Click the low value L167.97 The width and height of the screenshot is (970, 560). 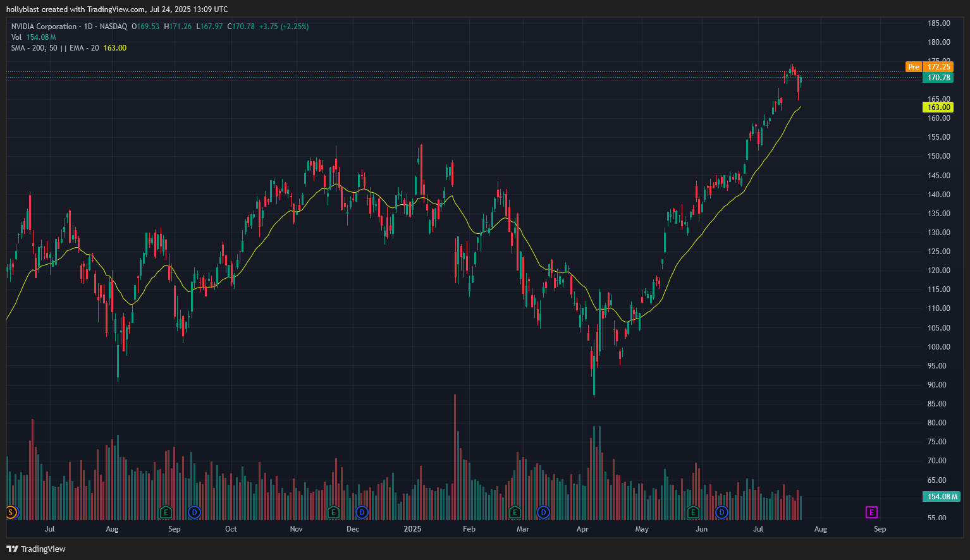pos(209,27)
